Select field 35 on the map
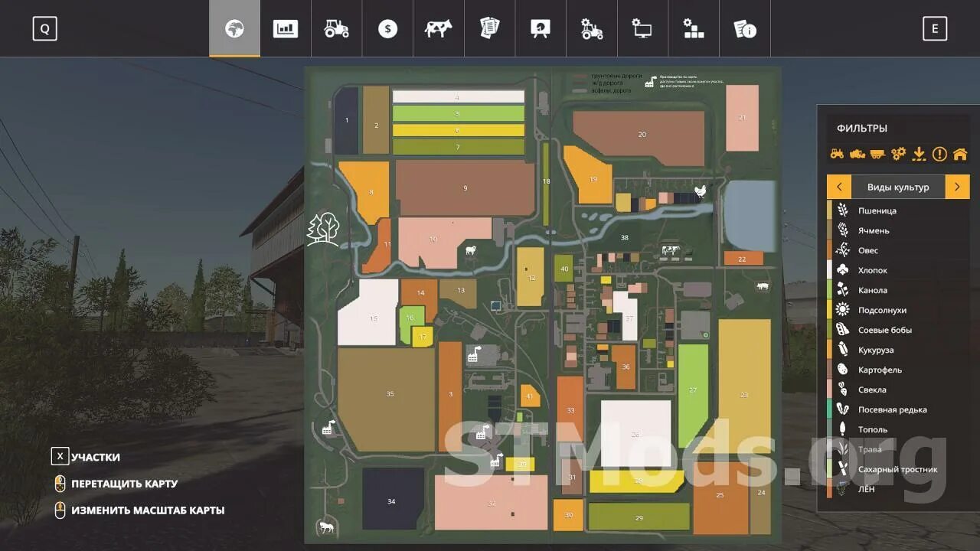 (x=387, y=399)
